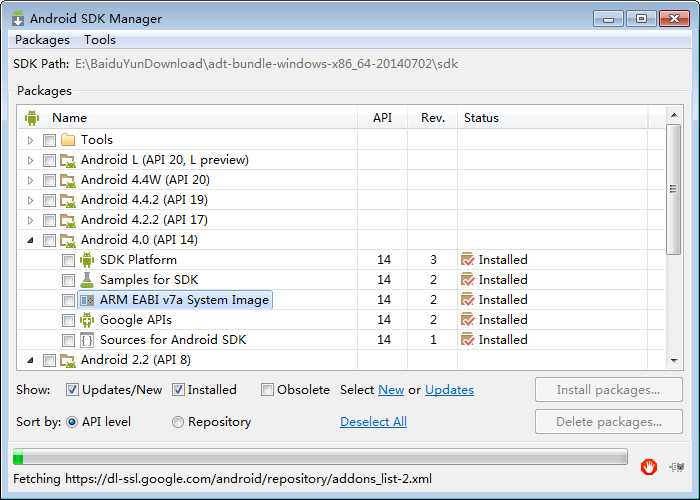Image resolution: width=700 pixels, height=500 pixels.
Task: Check the Google APIs checkbox
Action: [68, 321]
